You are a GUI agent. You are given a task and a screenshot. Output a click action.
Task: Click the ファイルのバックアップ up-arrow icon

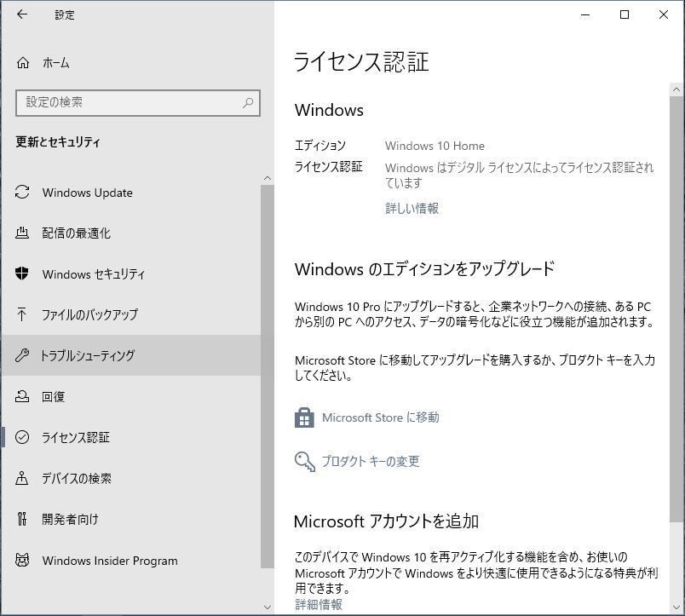click(22, 314)
